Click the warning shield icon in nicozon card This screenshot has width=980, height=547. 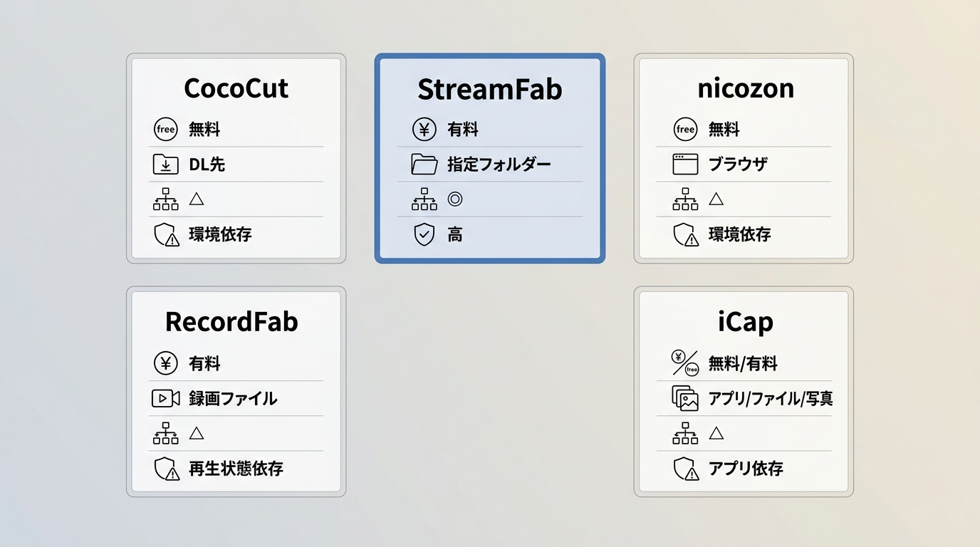click(x=686, y=234)
